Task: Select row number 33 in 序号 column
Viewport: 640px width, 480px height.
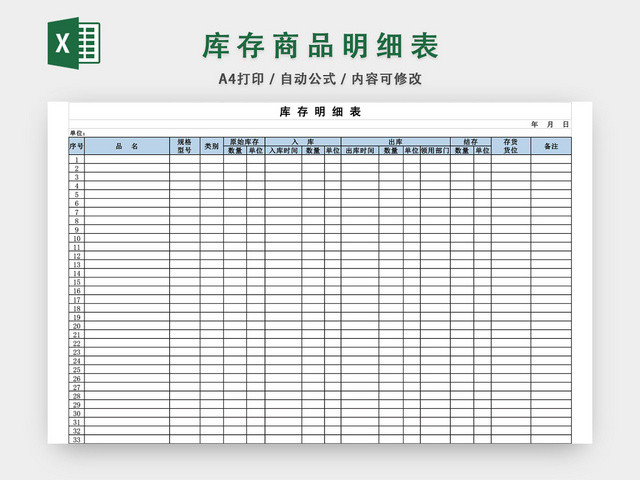Action: [x=76, y=440]
